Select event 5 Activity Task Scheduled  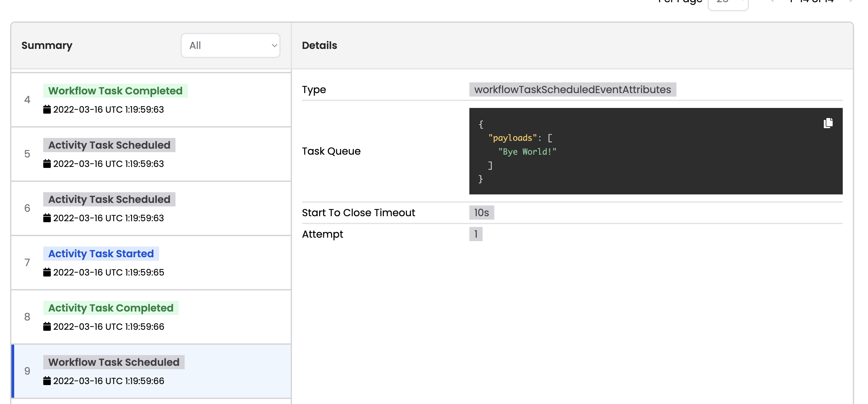[x=109, y=145]
